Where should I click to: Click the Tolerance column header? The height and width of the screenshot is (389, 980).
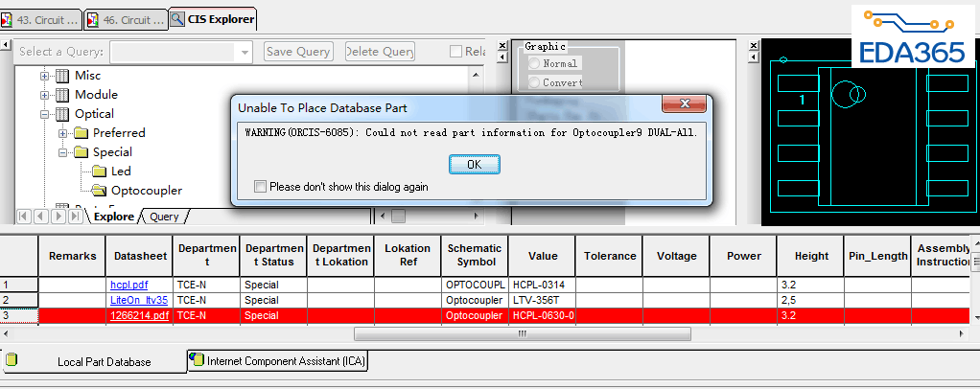[x=609, y=256]
